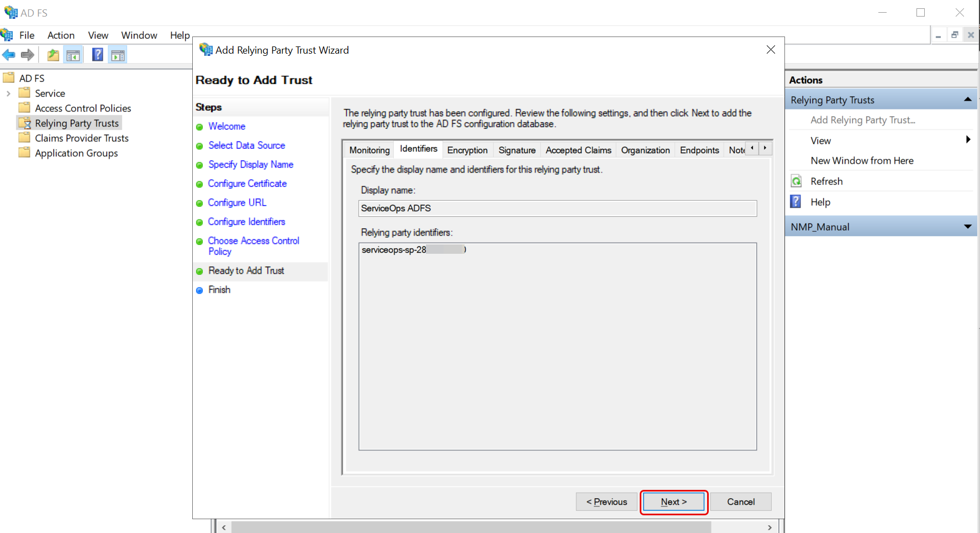The width and height of the screenshot is (980, 533).
Task: Click the Back arrow toolbar icon
Action: 9,55
